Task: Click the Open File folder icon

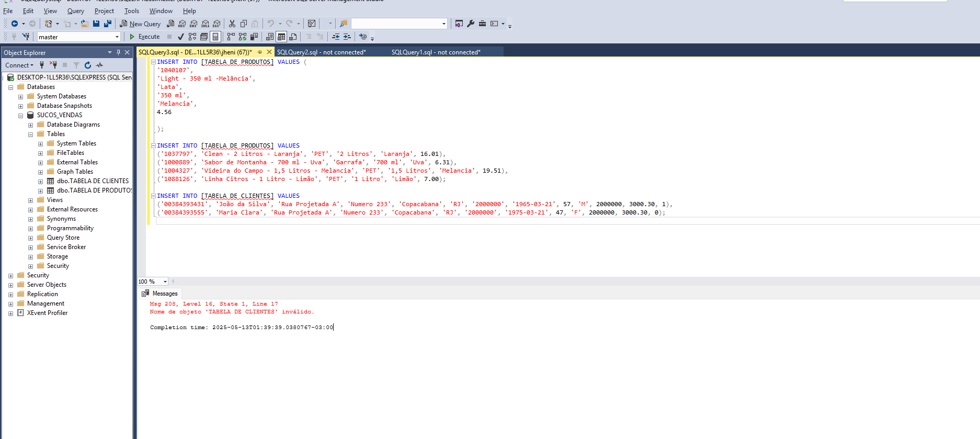Action: coord(85,24)
